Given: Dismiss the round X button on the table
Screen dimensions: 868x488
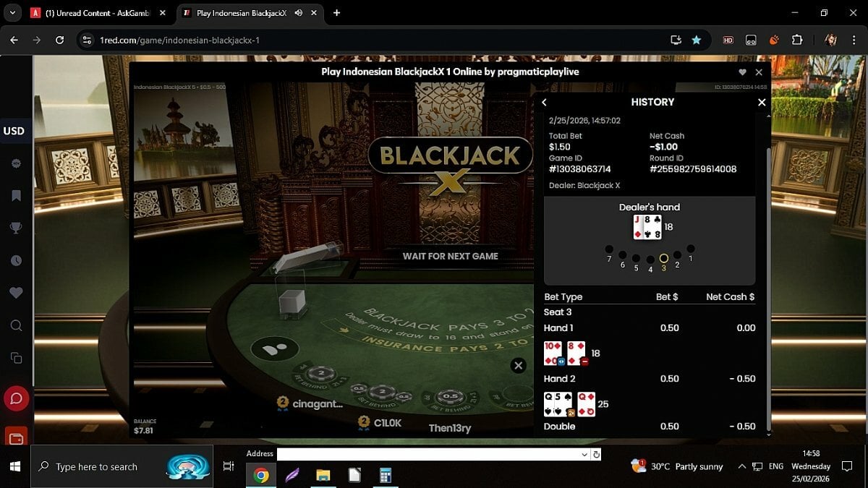Looking at the screenshot, I should 518,366.
